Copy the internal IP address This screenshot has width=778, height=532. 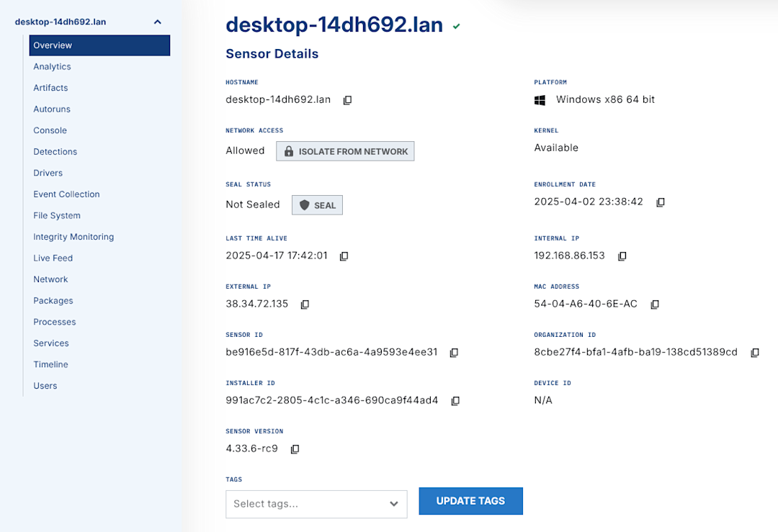click(x=622, y=256)
